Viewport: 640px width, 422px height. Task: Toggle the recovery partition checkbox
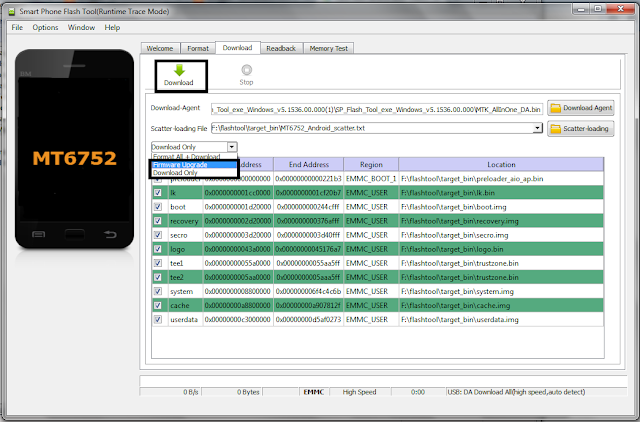click(x=158, y=221)
